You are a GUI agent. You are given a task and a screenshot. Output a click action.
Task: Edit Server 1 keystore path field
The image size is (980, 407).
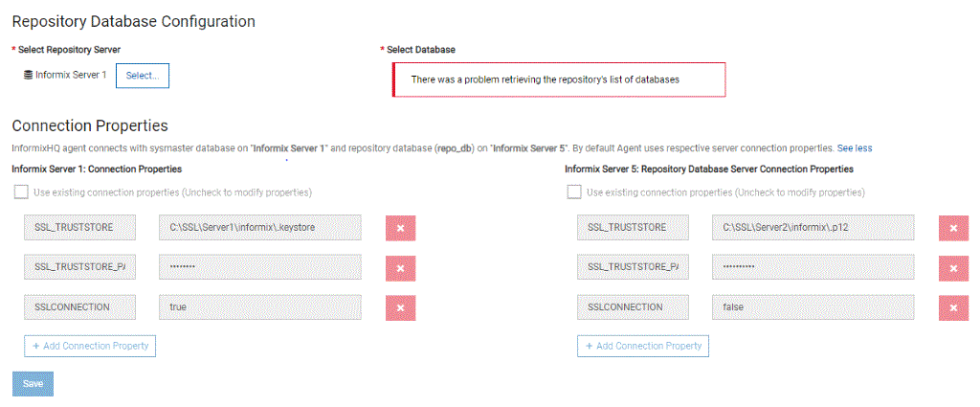(x=260, y=228)
